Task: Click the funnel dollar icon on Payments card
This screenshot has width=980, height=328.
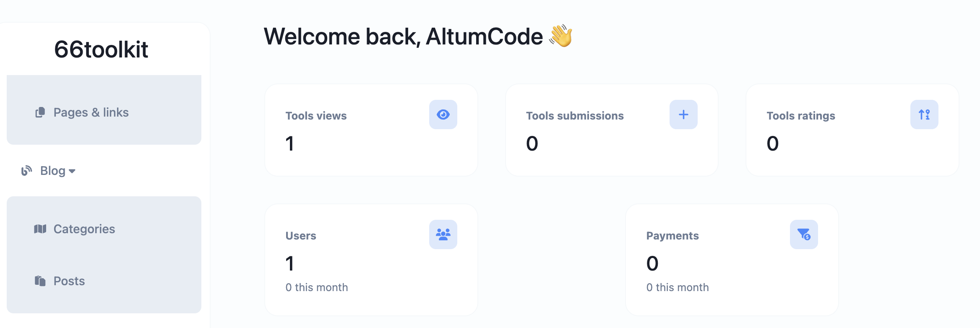Action: click(804, 234)
